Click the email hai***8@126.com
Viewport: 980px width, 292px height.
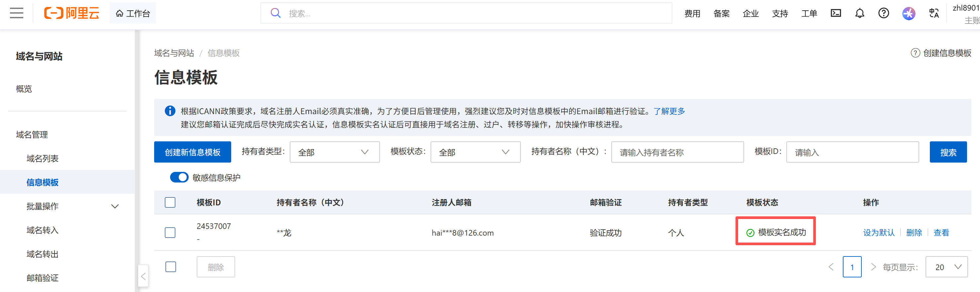tap(463, 233)
